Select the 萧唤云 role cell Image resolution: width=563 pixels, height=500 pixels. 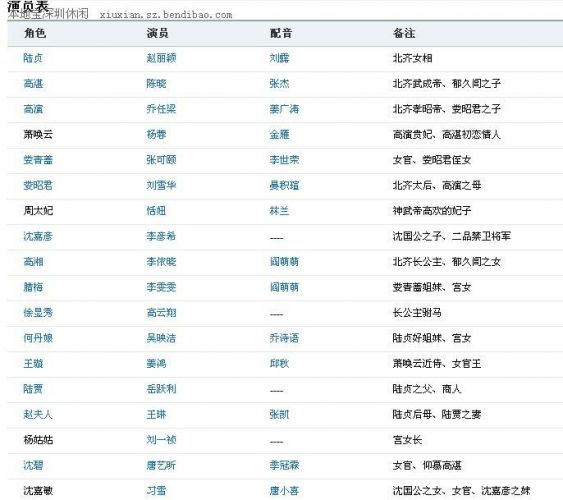tap(38, 135)
